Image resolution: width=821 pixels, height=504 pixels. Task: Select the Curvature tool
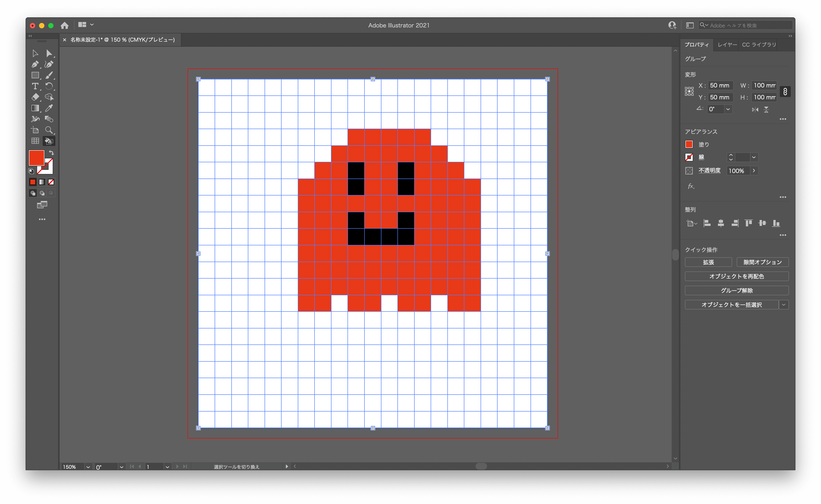tap(49, 64)
